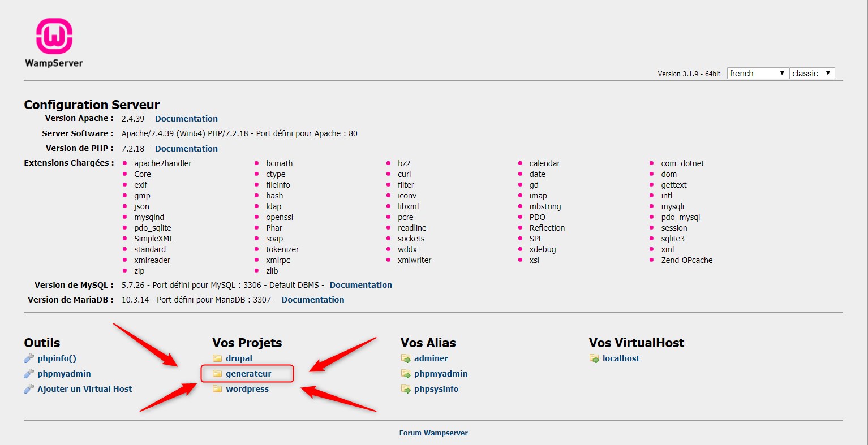Click the xdebug extension entry
Image resolution: width=868 pixels, height=445 pixels.
(x=543, y=249)
